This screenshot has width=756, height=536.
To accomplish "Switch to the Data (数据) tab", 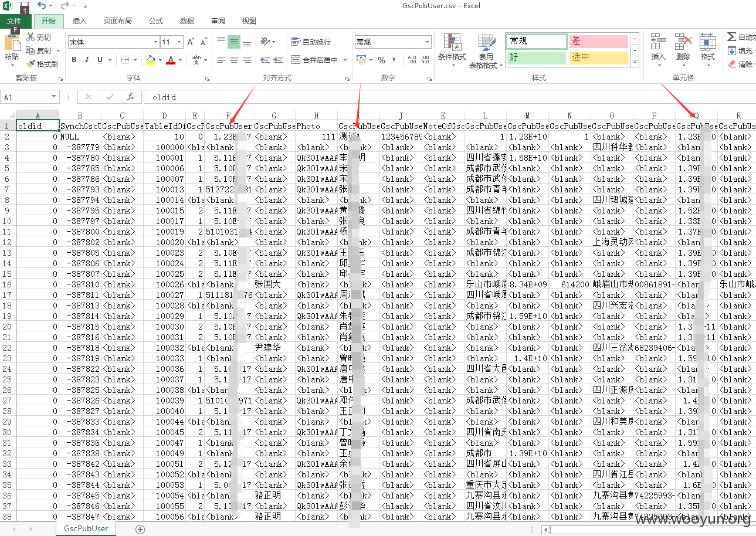I will 187,21.
